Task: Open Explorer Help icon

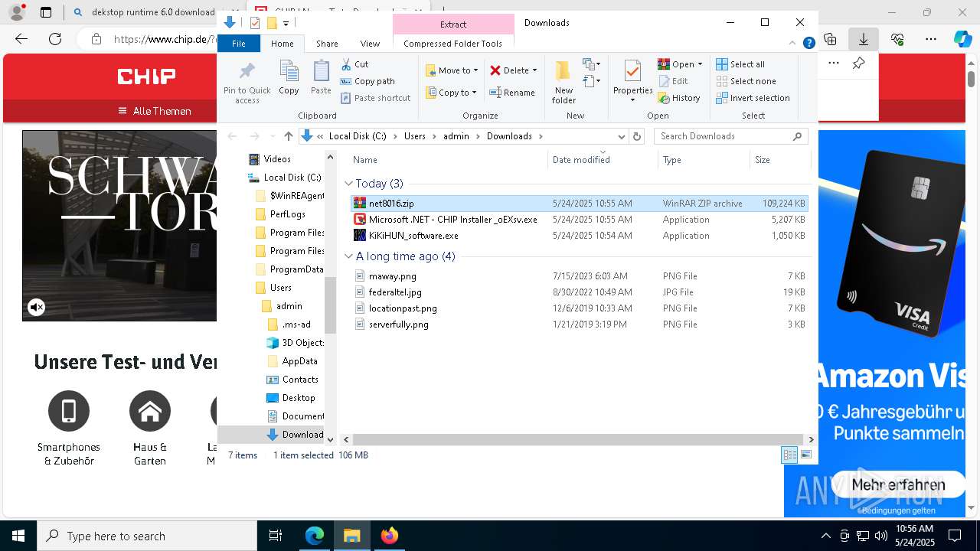Action: click(808, 44)
